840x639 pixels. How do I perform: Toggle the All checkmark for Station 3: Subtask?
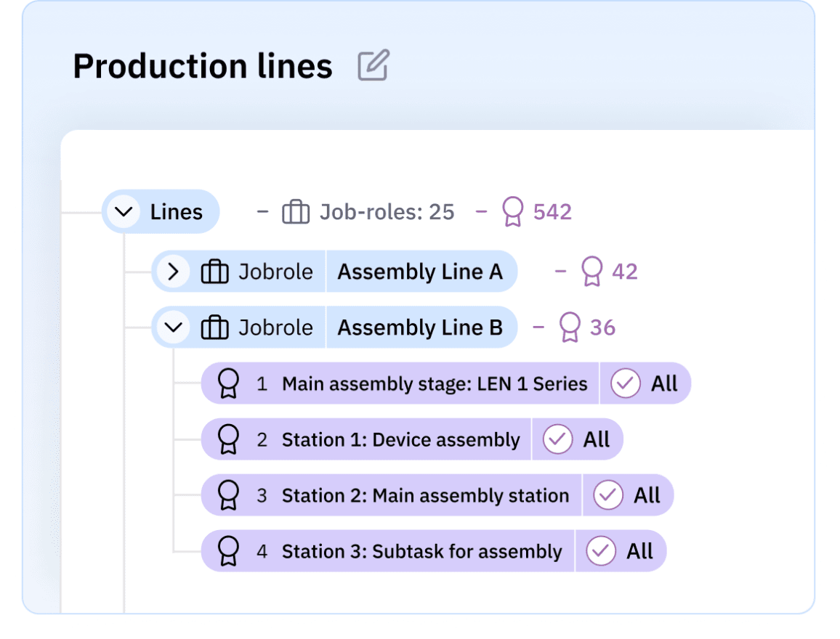pos(601,551)
